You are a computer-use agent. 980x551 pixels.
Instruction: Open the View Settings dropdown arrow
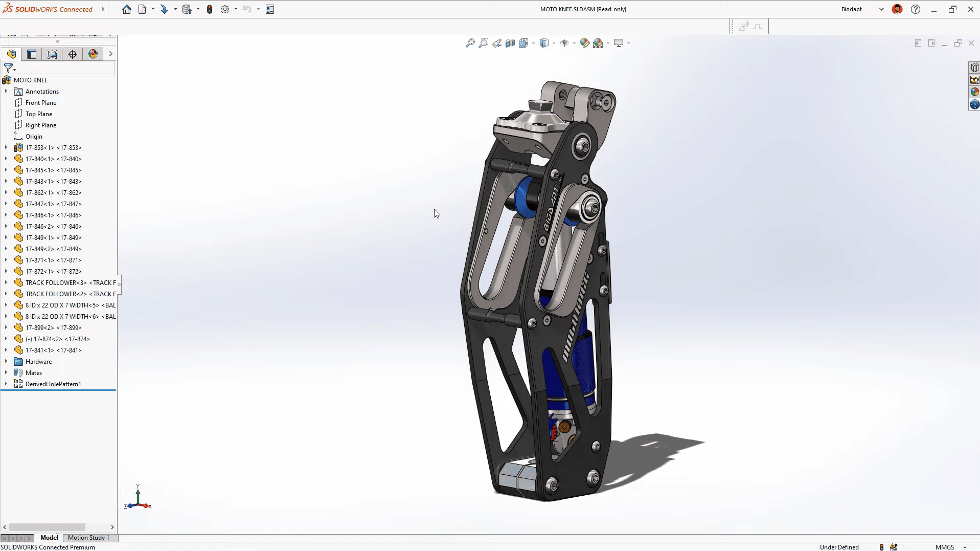(x=628, y=43)
